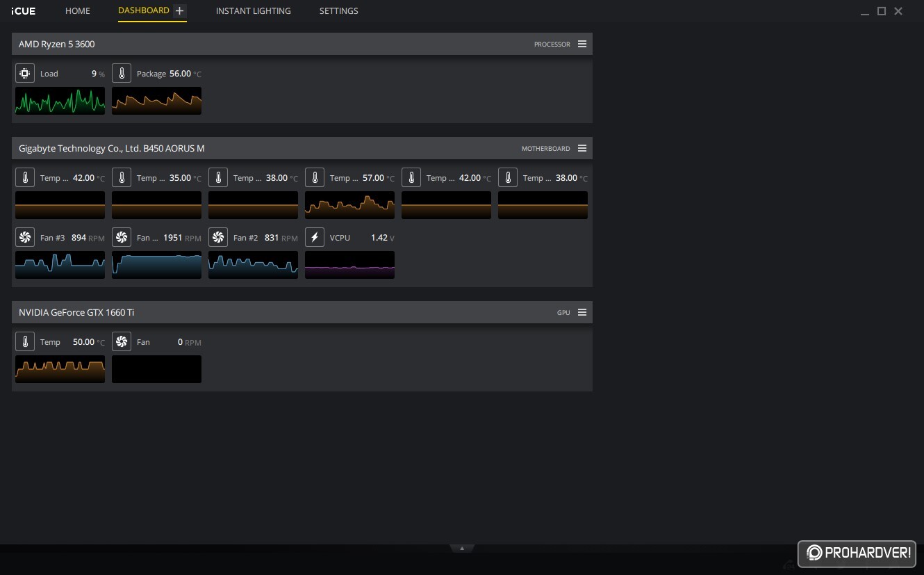The width and height of the screenshot is (924, 575).
Task: Click the NVIDIA GeForce GTX 1660 Ti title
Action: [76, 312]
